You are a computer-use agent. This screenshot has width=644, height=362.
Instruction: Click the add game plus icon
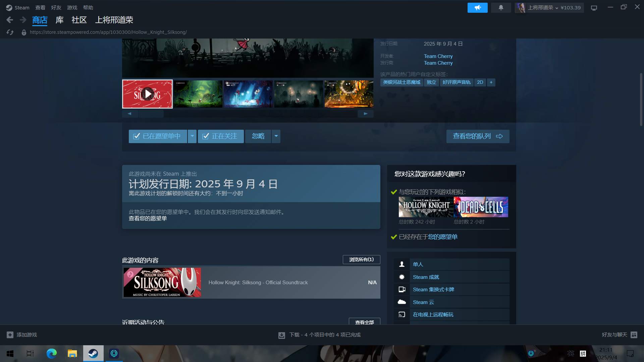point(10,335)
